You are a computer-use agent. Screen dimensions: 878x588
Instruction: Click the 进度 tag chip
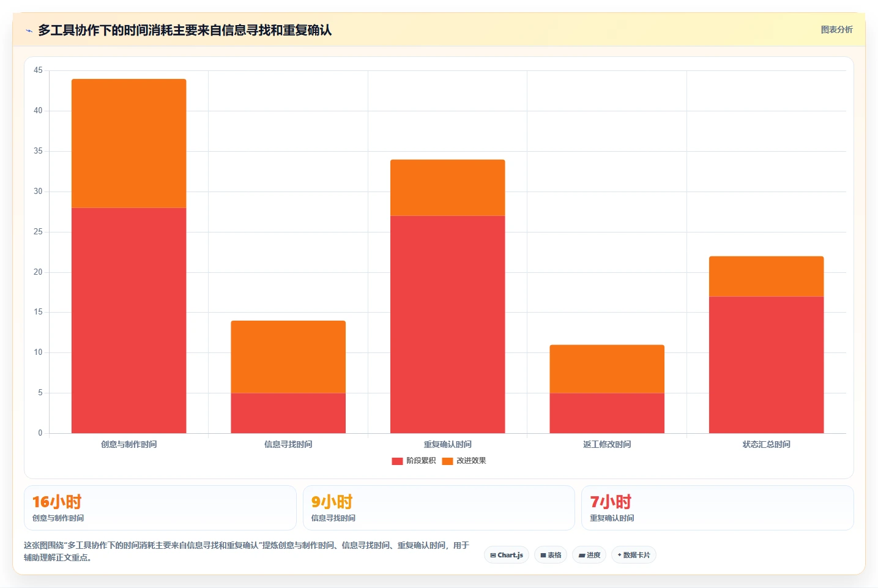click(x=589, y=555)
